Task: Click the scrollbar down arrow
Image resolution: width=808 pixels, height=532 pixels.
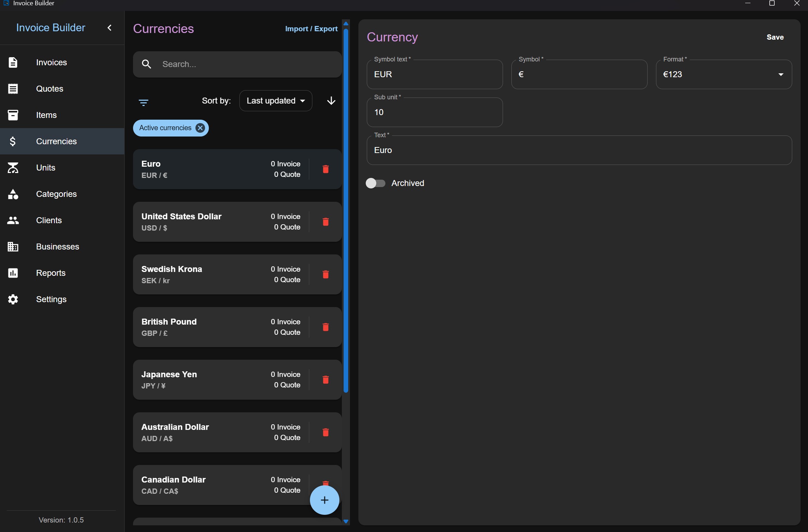Action: 346,521
